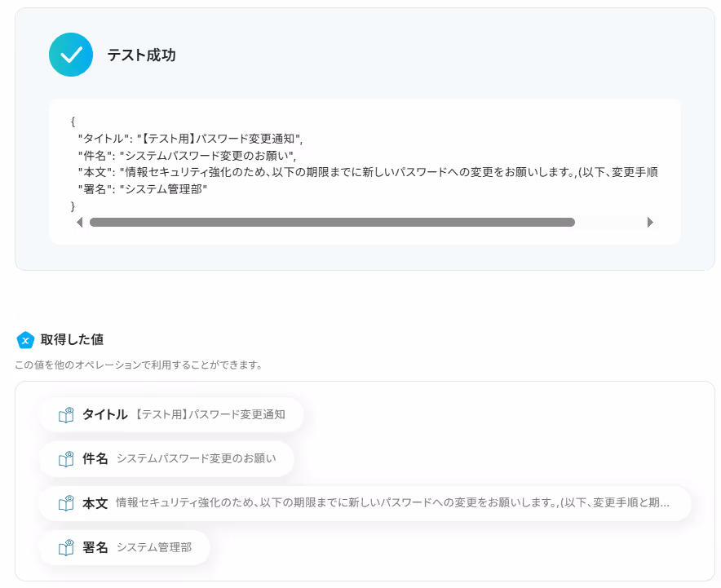Screen dimensions: 721x588
Task: Click the description この値を他のオペレーションで利用することができます。
Action: 139,365
